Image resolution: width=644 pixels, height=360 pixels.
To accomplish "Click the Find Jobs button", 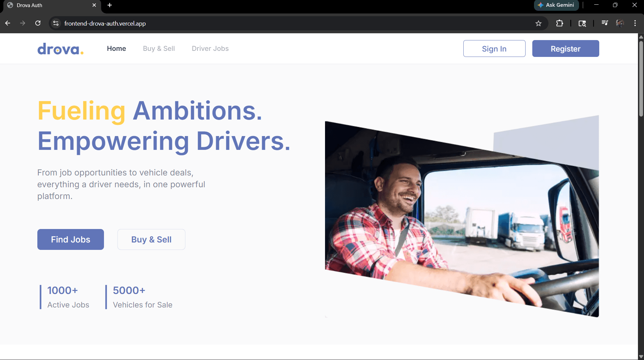I will click(71, 239).
